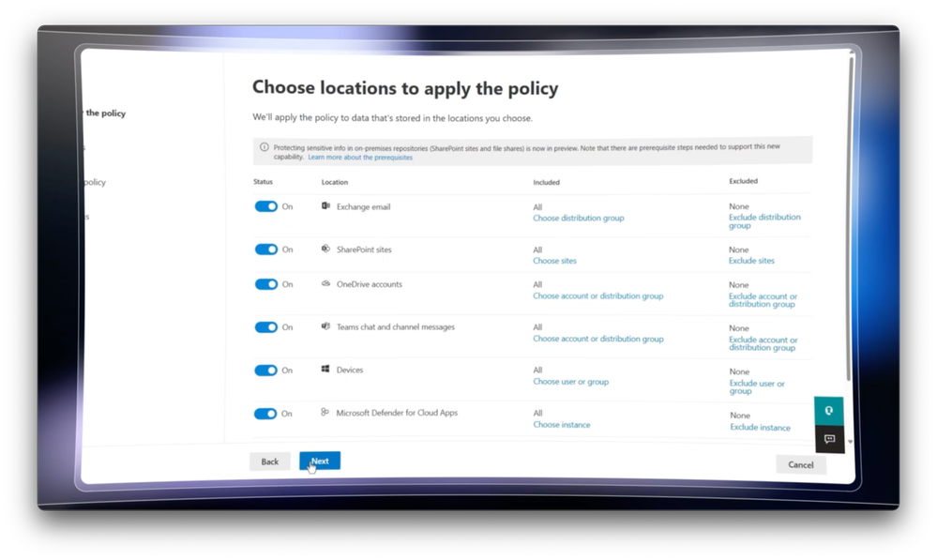Open Learn more about the prerequisites link
Screen dimensions: 937x560
(360, 158)
